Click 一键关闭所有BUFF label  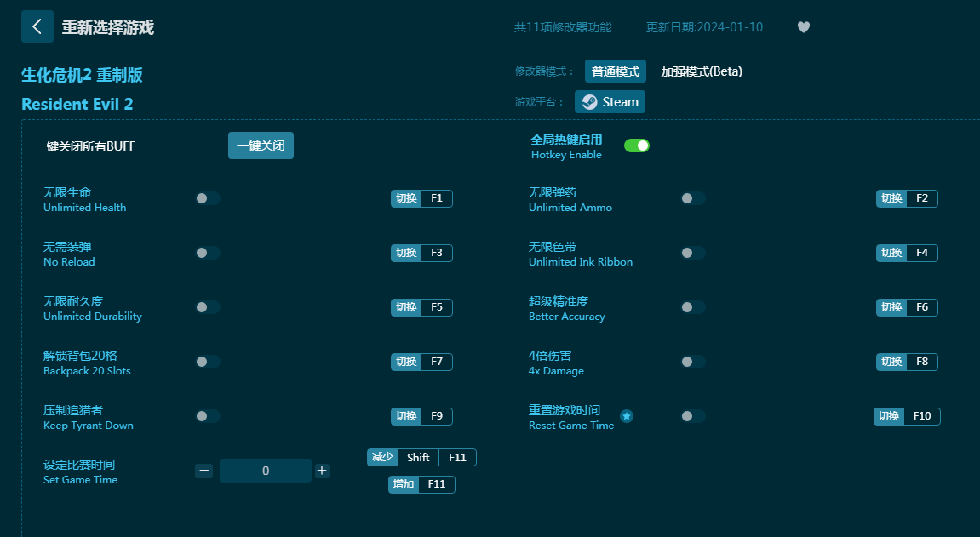(x=85, y=146)
